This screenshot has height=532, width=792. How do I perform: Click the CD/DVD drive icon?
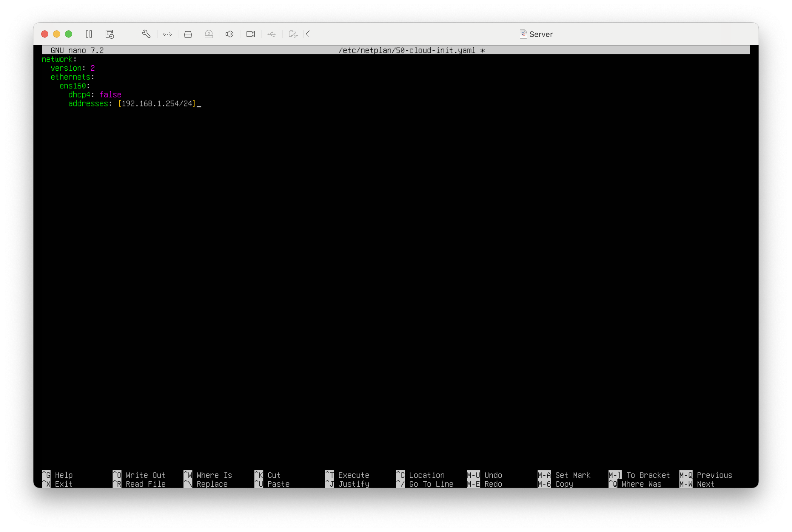pos(209,34)
